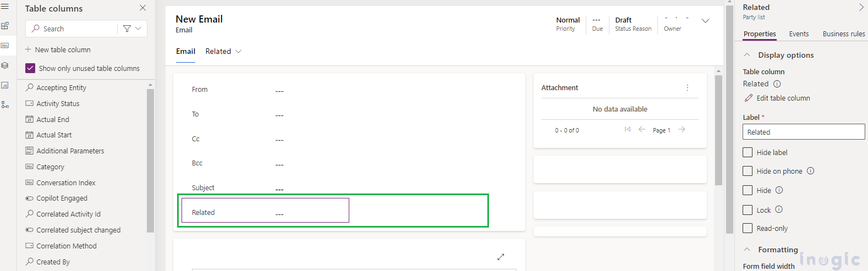Click the filter icon beside Search

(x=127, y=29)
